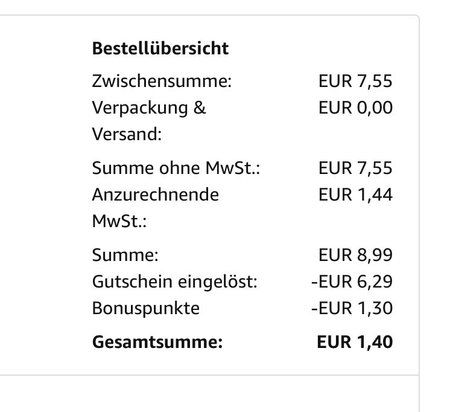Click the Zwischensumme amount EUR 7,55

[x=355, y=81]
